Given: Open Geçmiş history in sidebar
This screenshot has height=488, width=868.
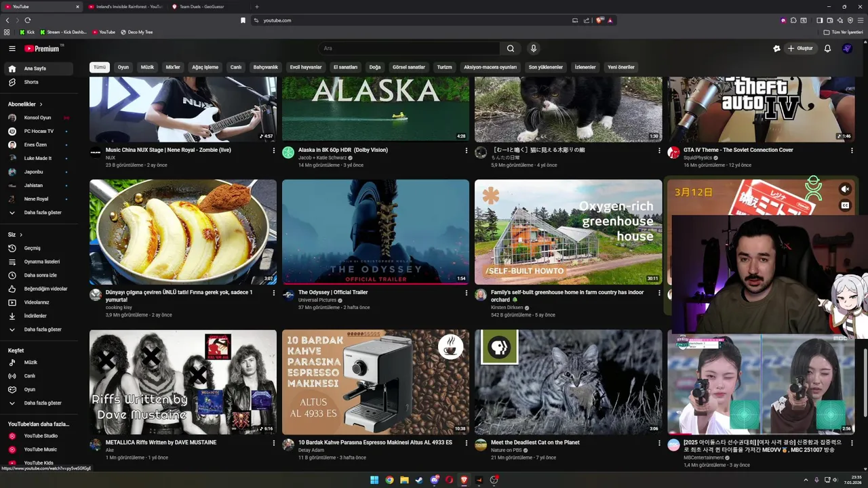Looking at the screenshot, I should [x=40, y=248].
